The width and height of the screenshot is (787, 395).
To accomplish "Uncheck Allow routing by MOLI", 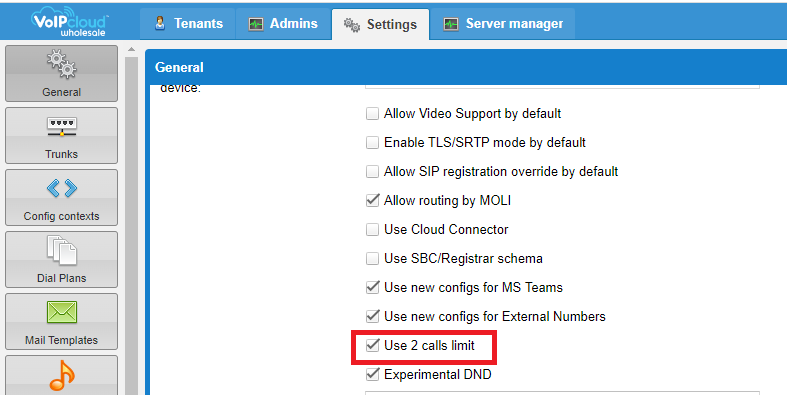I will [372, 200].
